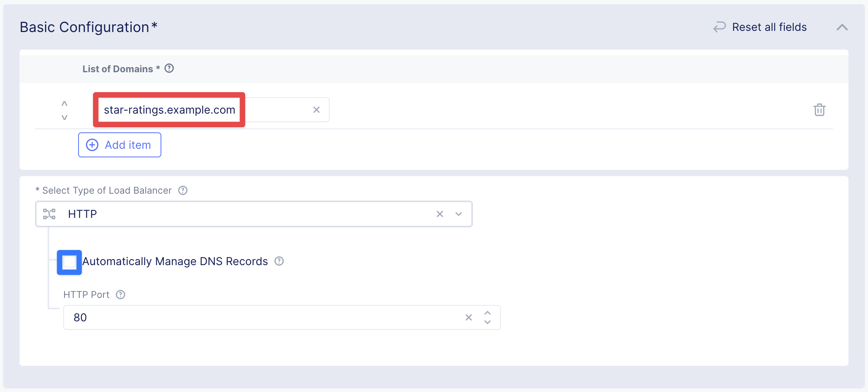Viewport: 868px width, 392px height.
Task: Collapse the Basic Configuration section
Action: (x=842, y=27)
